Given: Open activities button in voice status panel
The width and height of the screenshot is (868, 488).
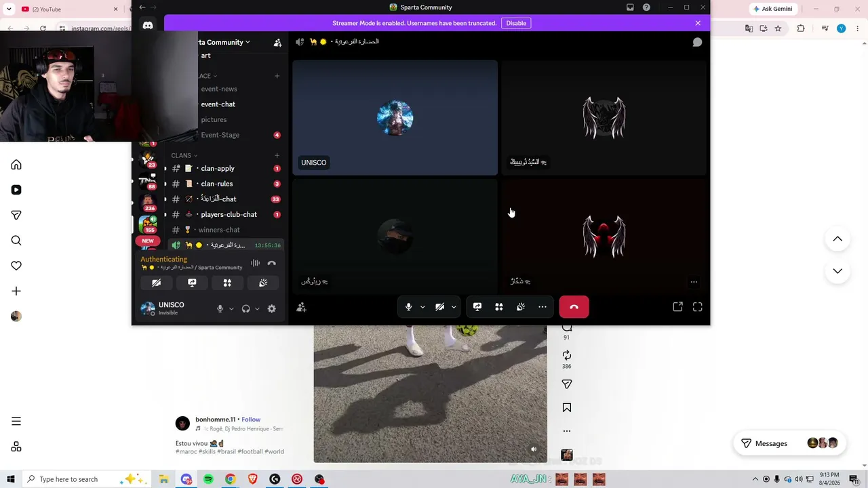Looking at the screenshot, I should pos(227,283).
